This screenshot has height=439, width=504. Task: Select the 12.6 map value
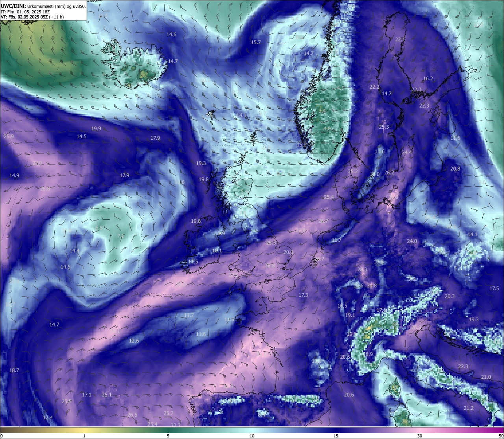(134, 341)
